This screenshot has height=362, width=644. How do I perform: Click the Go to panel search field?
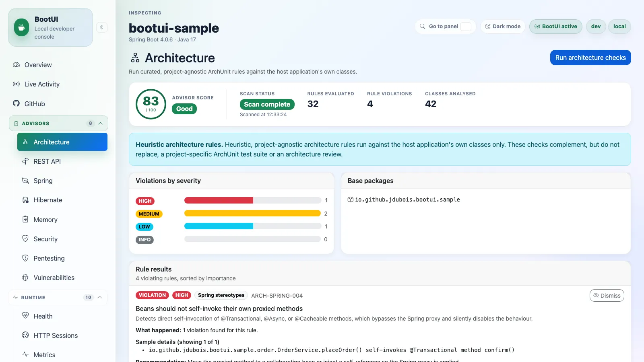tap(446, 27)
